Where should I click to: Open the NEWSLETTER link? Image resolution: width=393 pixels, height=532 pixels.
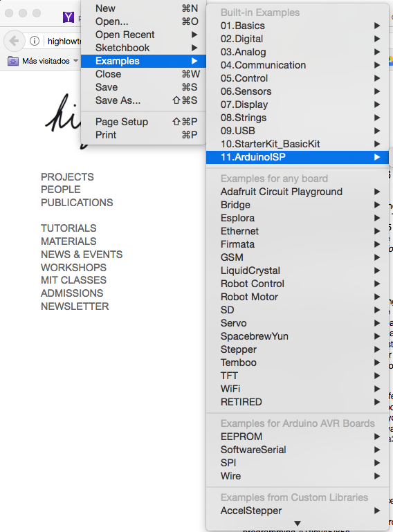click(75, 306)
